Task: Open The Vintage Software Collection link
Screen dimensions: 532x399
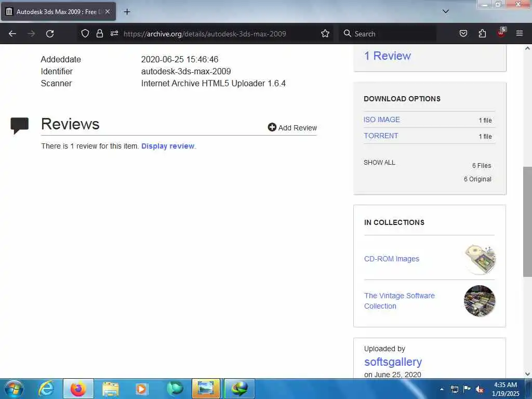Action: (400, 301)
